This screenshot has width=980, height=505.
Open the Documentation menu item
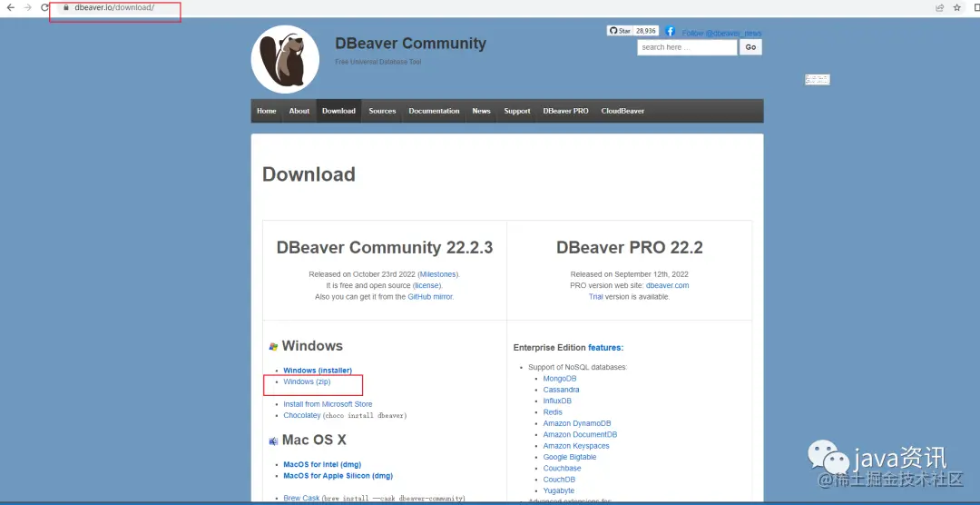pos(435,111)
